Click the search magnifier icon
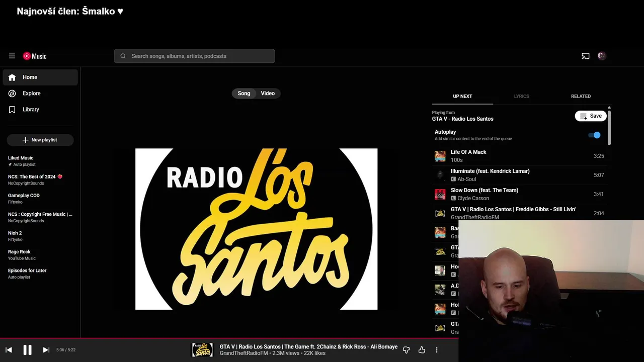Viewport: 644px width, 362px height. click(x=123, y=56)
